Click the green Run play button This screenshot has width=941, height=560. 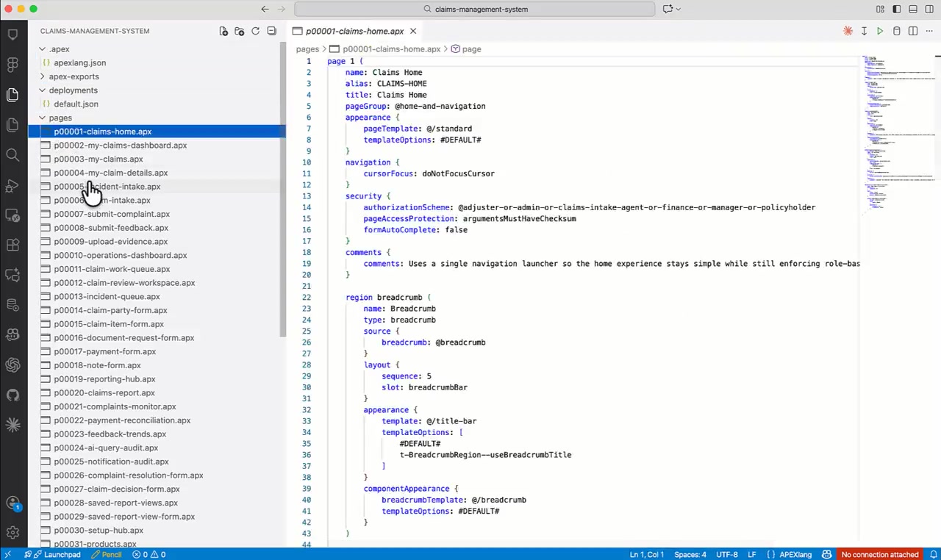click(x=880, y=31)
